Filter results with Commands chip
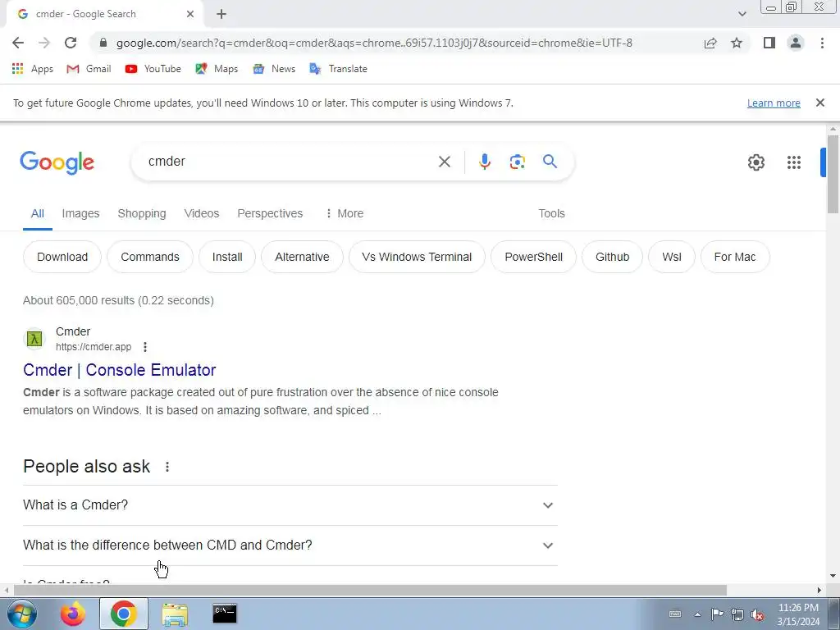840x630 pixels. [x=150, y=257]
